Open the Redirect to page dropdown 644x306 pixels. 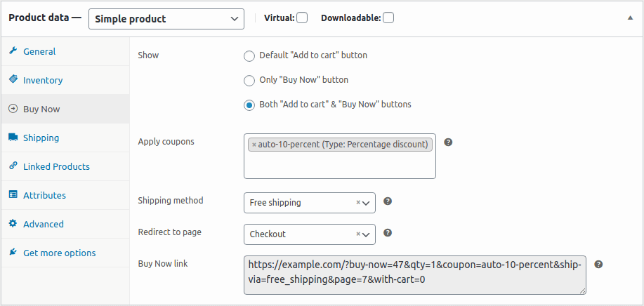[x=310, y=234]
